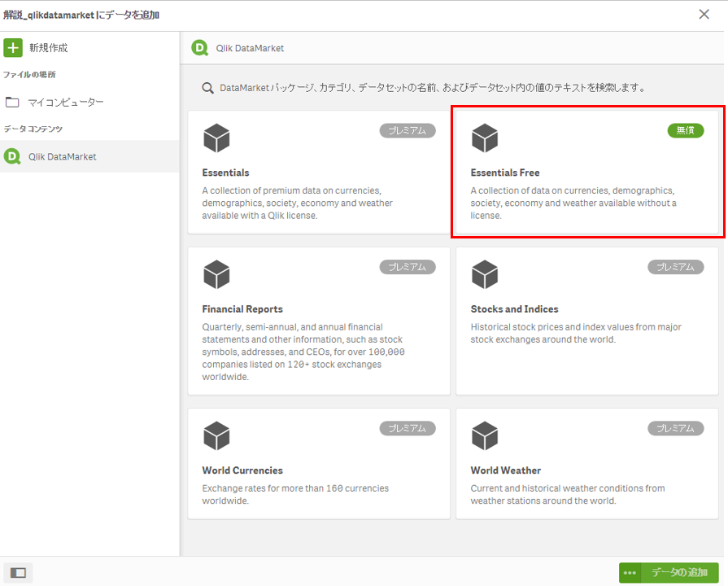The width and height of the screenshot is (728, 586).
Task: Click the green plus icon for 新規作成
Action: 13,47
